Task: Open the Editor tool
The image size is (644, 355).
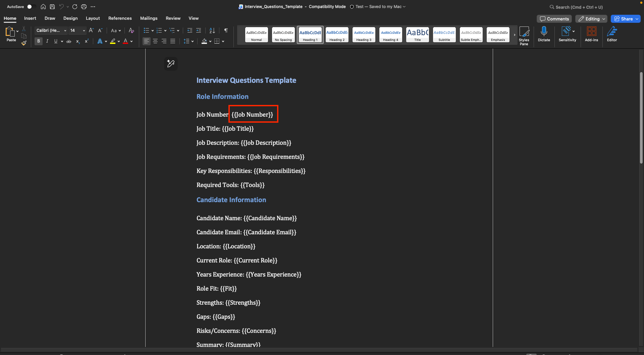Action: (612, 34)
